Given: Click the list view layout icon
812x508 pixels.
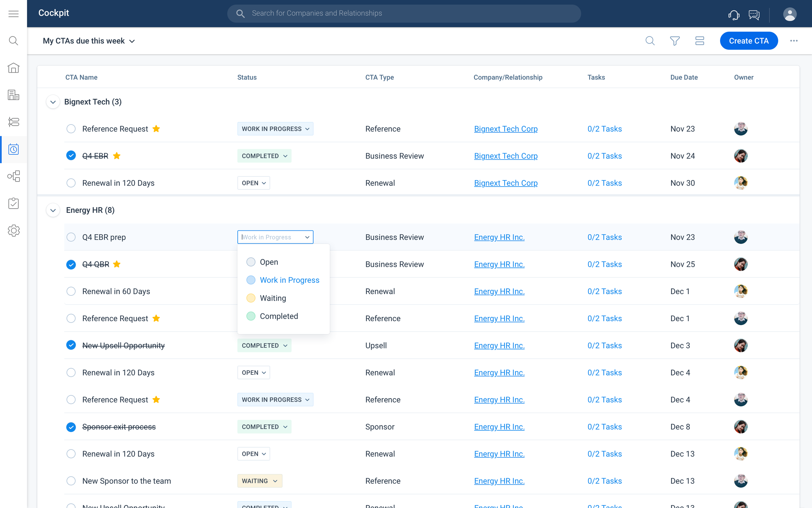Looking at the screenshot, I should tap(700, 41).
